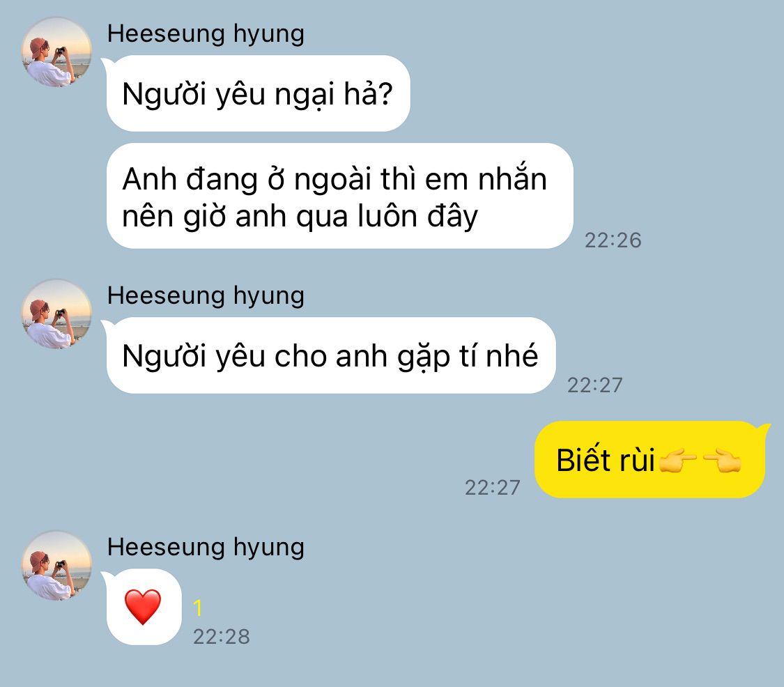Screen dimensions: 784x687
Task: Click the word 'đây' in the long message
Action: click(x=452, y=216)
